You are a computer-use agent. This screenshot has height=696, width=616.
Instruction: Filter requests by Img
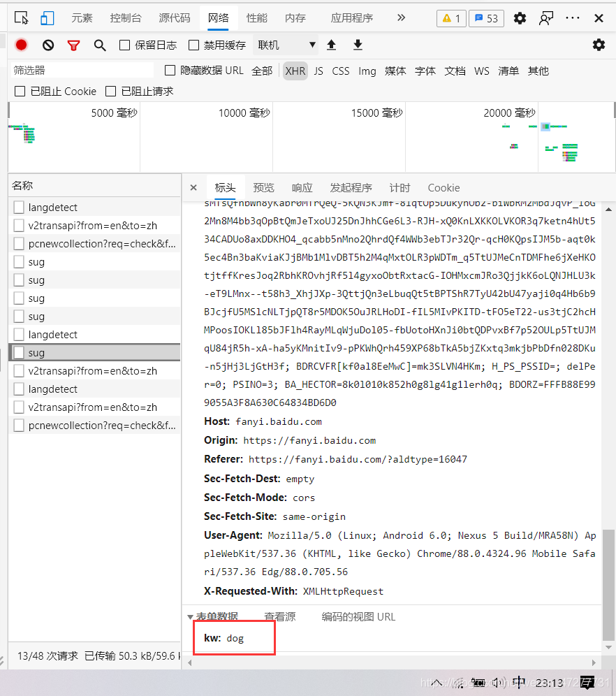click(x=367, y=71)
